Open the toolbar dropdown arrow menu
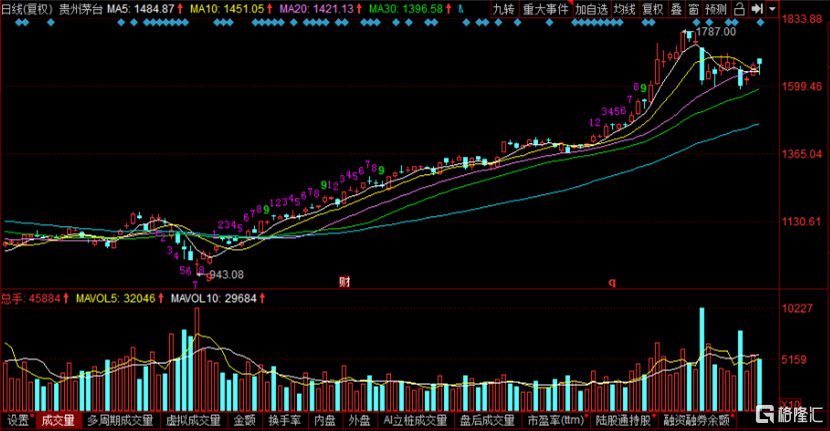The width and height of the screenshot is (830, 431). [x=772, y=9]
